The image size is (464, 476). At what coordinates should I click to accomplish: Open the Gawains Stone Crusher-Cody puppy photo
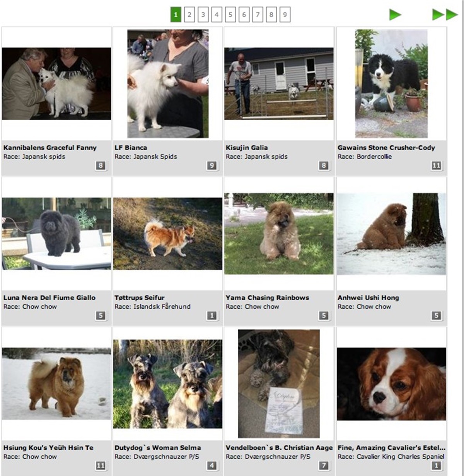391,83
